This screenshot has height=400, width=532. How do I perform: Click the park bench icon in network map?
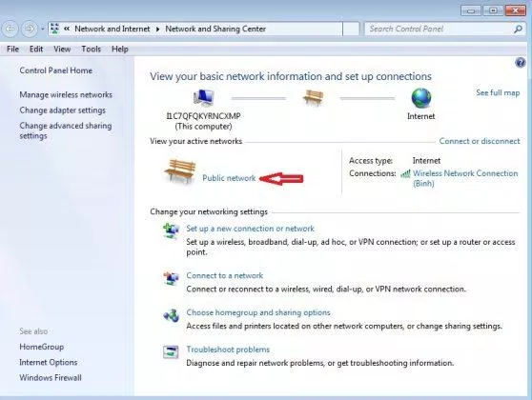313,98
